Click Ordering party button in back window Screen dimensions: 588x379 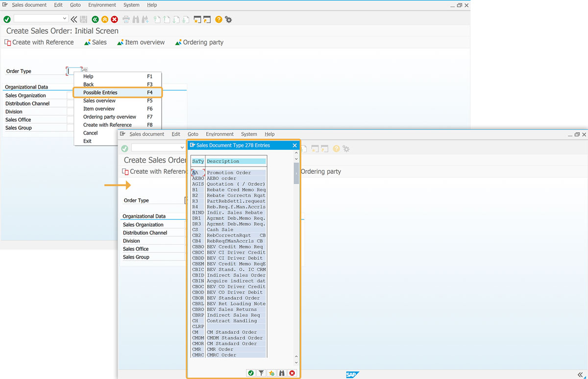click(199, 42)
